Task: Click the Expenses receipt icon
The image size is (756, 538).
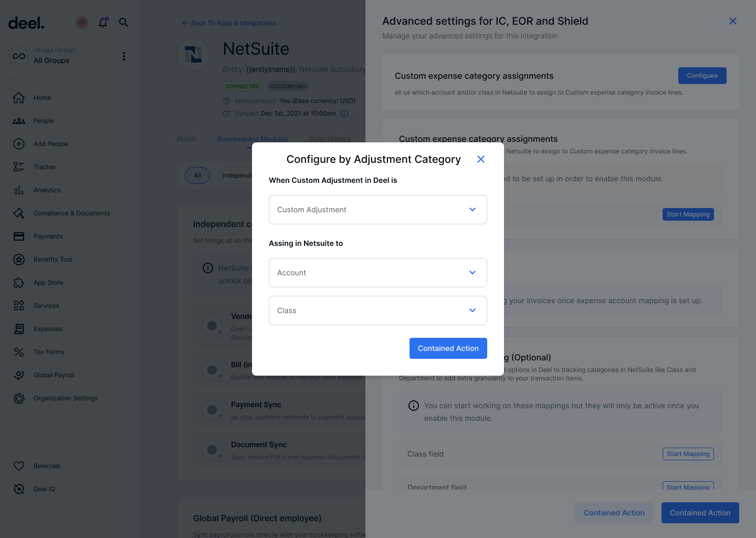Action: tap(19, 329)
